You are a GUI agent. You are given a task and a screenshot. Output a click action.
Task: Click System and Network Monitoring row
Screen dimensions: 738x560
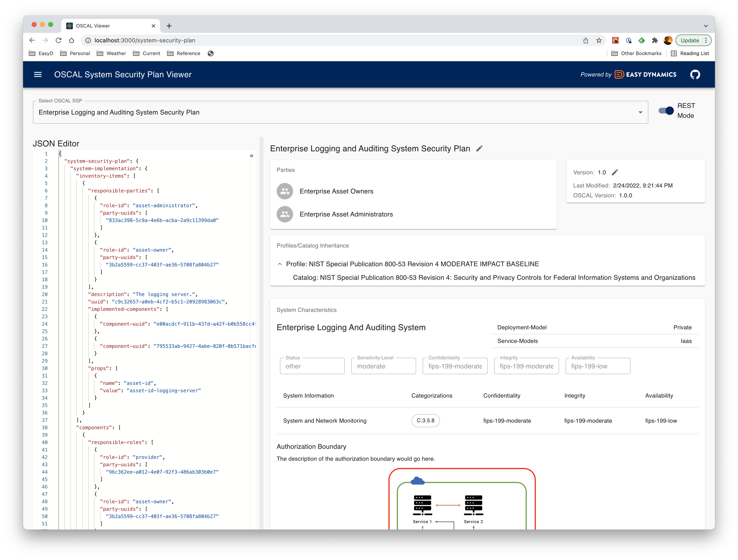tap(487, 421)
